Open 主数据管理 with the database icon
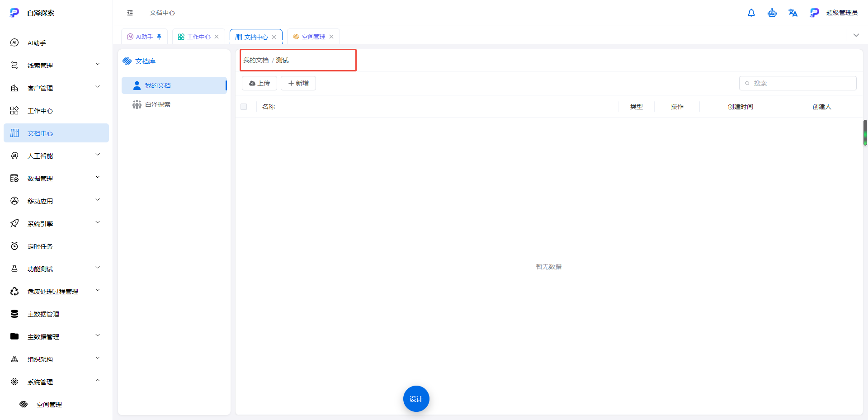The image size is (868, 420). tap(56, 314)
